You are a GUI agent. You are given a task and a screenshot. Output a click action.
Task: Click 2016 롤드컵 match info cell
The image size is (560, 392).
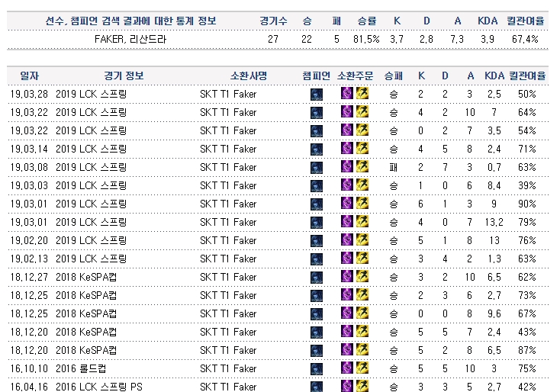(x=81, y=368)
